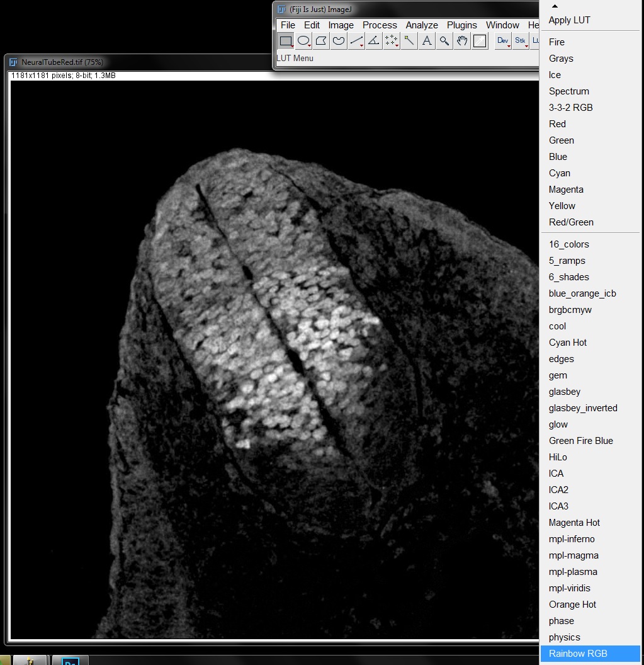Select the magnifying glass zoom tool
Image resolution: width=644 pixels, height=665 pixels.
point(444,40)
